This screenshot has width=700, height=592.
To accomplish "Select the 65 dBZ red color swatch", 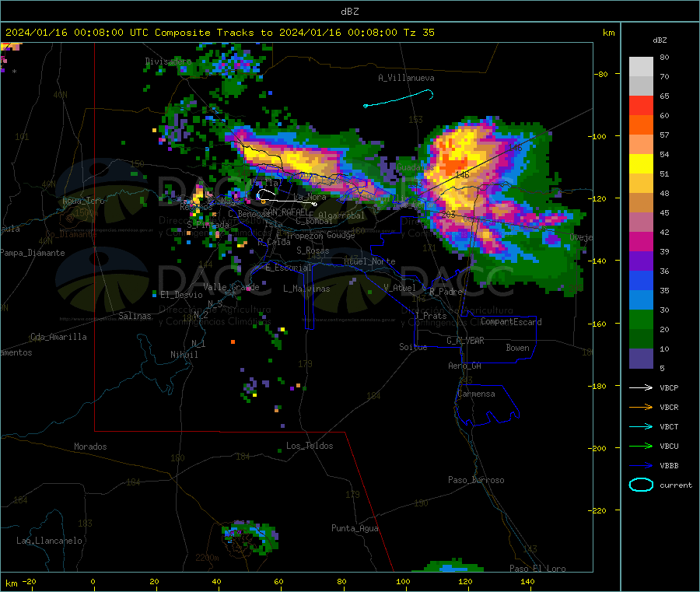I will pyautogui.click(x=641, y=105).
